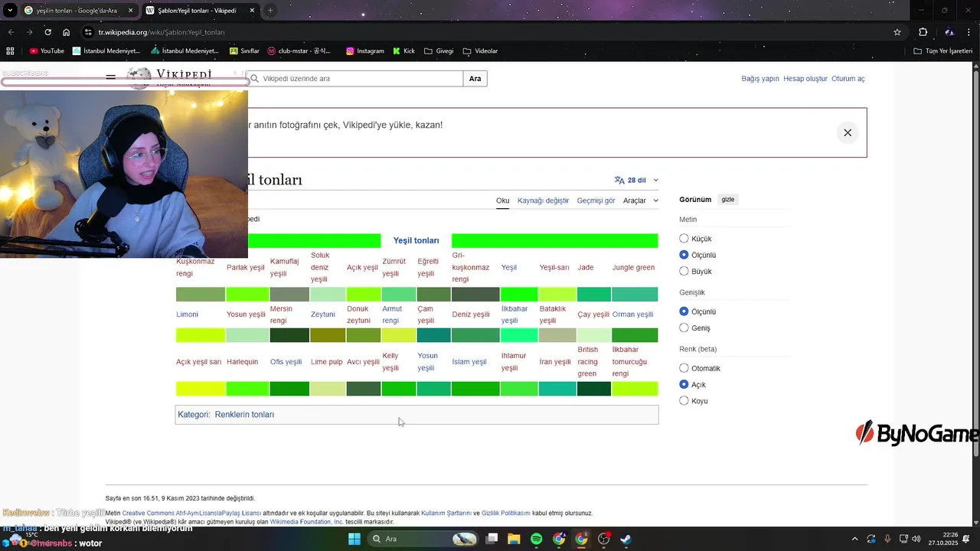Viewport: 980px width, 551px height.
Task: Open the YouTube bookmark
Action: tap(47, 51)
